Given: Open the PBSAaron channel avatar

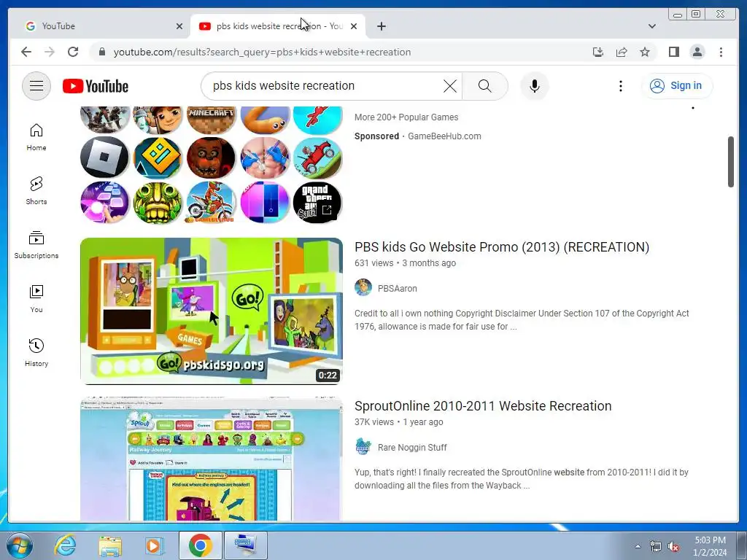Looking at the screenshot, I should tap(363, 287).
